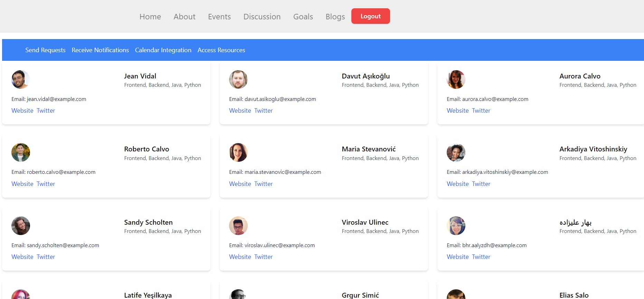This screenshot has height=299, width=644.
Task: Open Sandy Scholten's Website link
Action: 22,257
